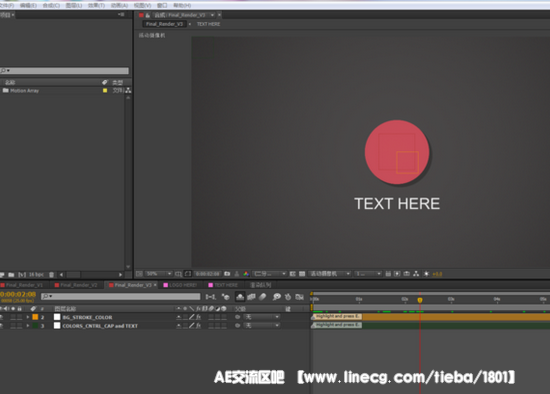Click fx switch on BG_STROKE_COLOR layer
The width and height of the screenshot is (550, 394).
pyautogui.click(x=198, y=317)
